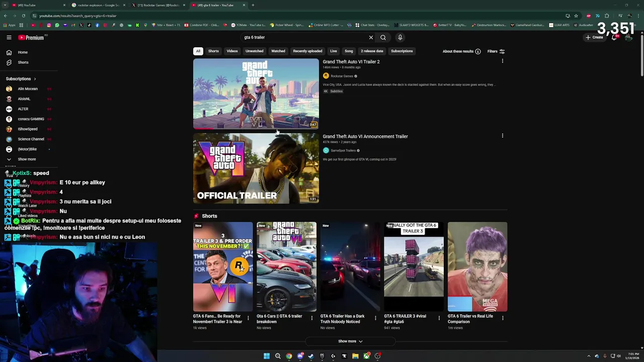Play the 'GTA 6 Trailer vs Real Life' short
The image size is (644, 362).
(477, 267)
